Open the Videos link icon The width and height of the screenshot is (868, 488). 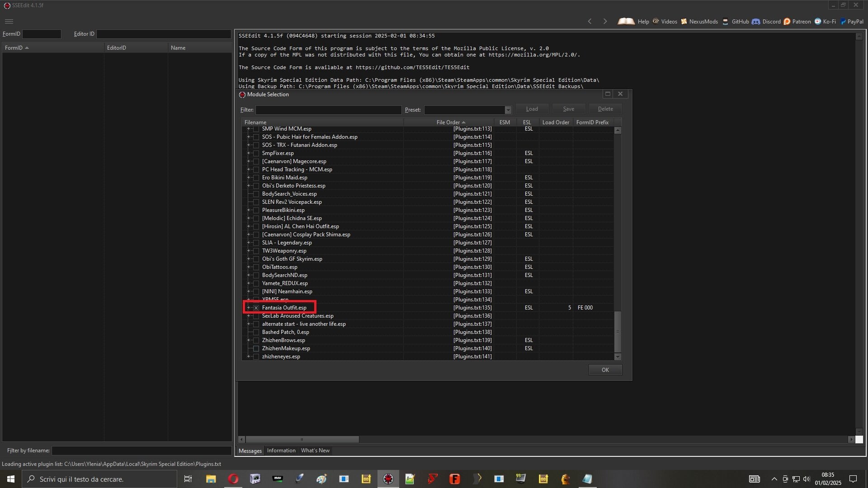pos(656,21)
